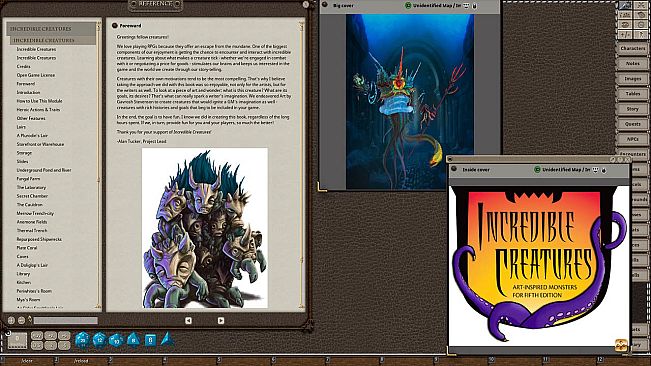Toggle the DIS modifier button

(37, 345)
